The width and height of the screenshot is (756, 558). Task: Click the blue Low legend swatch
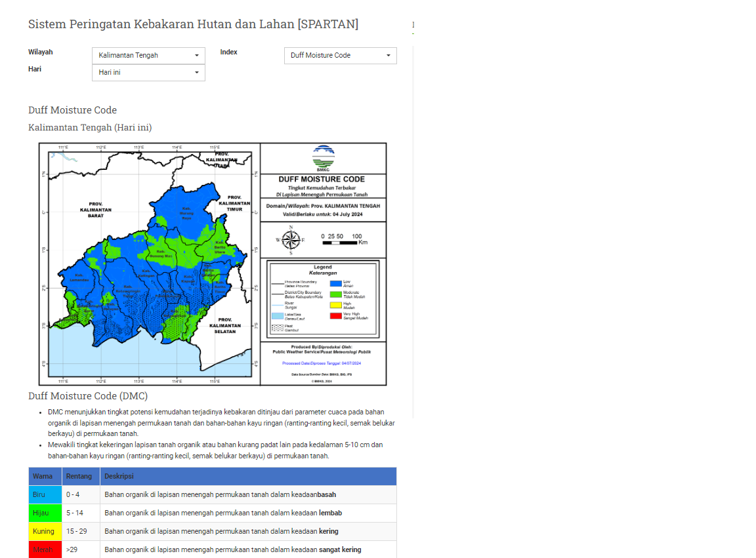click(x=335, y=284)
